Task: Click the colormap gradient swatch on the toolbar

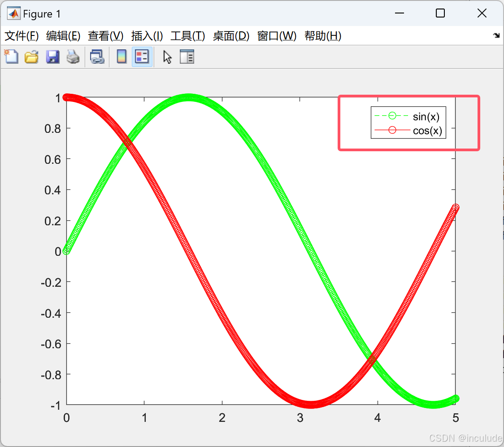Action: tap(122, 57)
